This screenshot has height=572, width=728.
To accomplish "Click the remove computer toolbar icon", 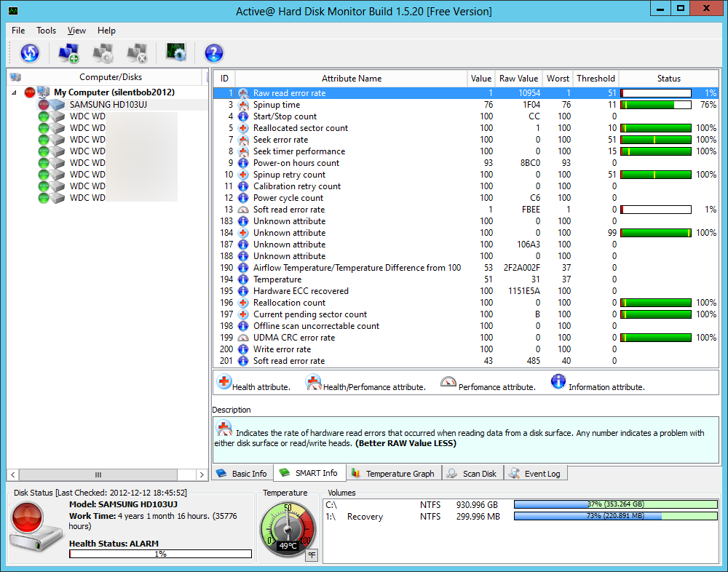I will [137, 53].
